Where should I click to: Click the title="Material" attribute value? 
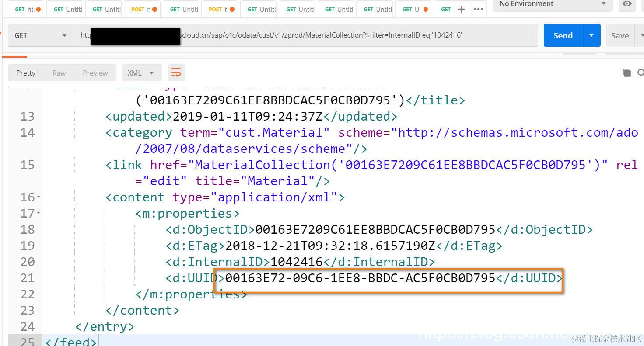click(x=277, y=181)
